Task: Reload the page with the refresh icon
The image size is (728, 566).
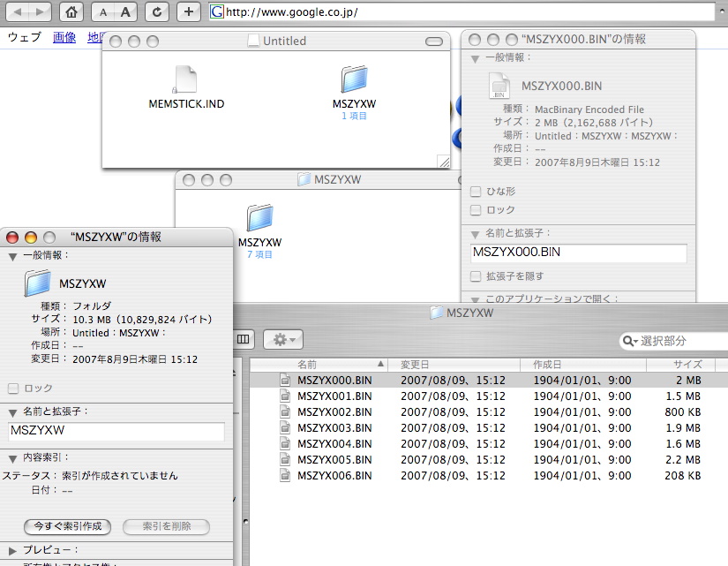Action: [157, 12]
